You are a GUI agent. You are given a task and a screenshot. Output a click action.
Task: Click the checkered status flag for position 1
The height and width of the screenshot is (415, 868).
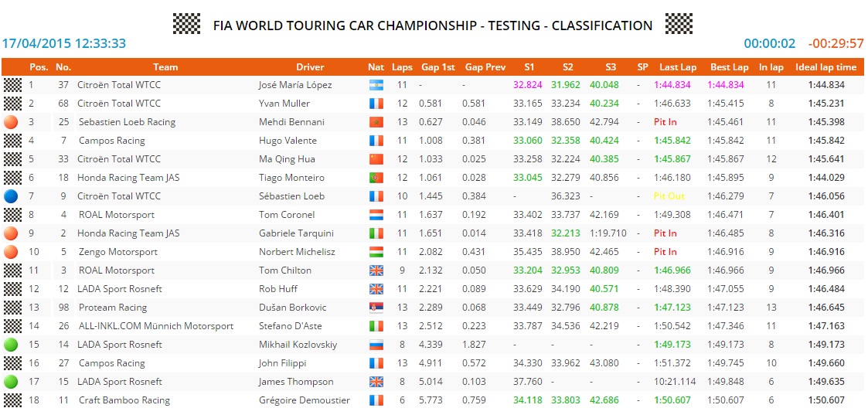12,85
